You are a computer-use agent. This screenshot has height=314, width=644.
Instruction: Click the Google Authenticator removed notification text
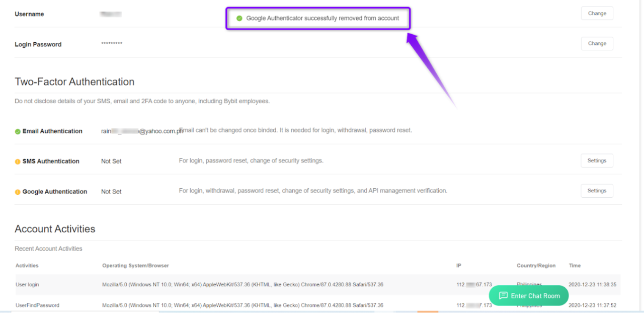point(323,19)
